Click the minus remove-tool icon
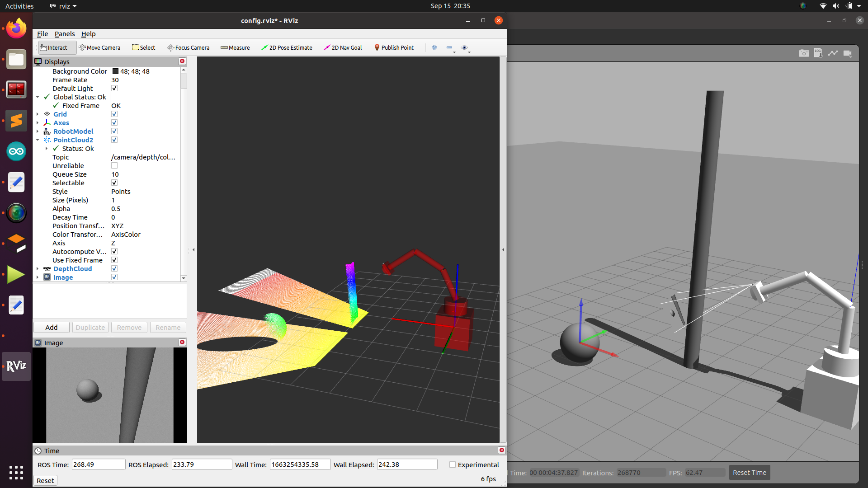The height and width of the screenshot is (488, 868). point(449,47)
